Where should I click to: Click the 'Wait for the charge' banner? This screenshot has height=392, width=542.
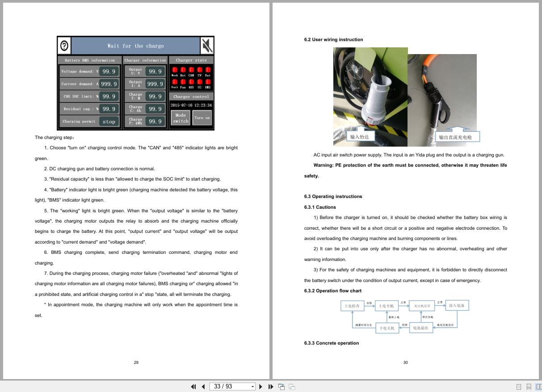tap(135, 46)
